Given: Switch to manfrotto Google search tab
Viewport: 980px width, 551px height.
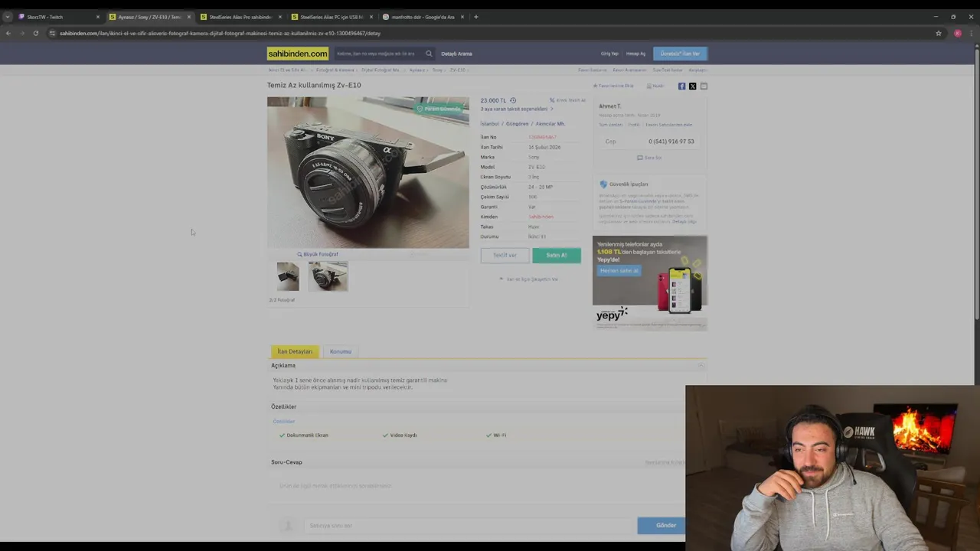Looking at the screenshot, I should click(423, 17).
